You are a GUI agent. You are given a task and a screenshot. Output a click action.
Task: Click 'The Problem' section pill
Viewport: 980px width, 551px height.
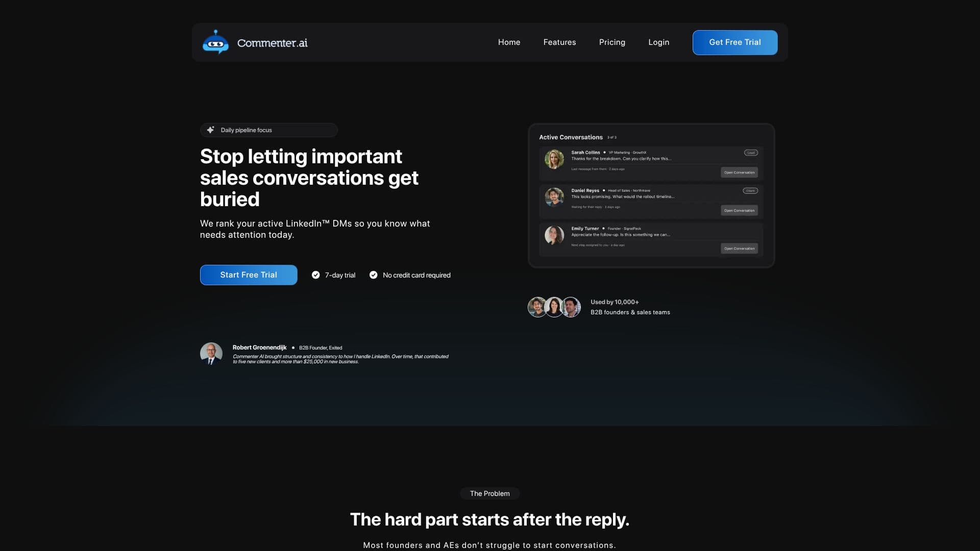click(x=489, y=493)
